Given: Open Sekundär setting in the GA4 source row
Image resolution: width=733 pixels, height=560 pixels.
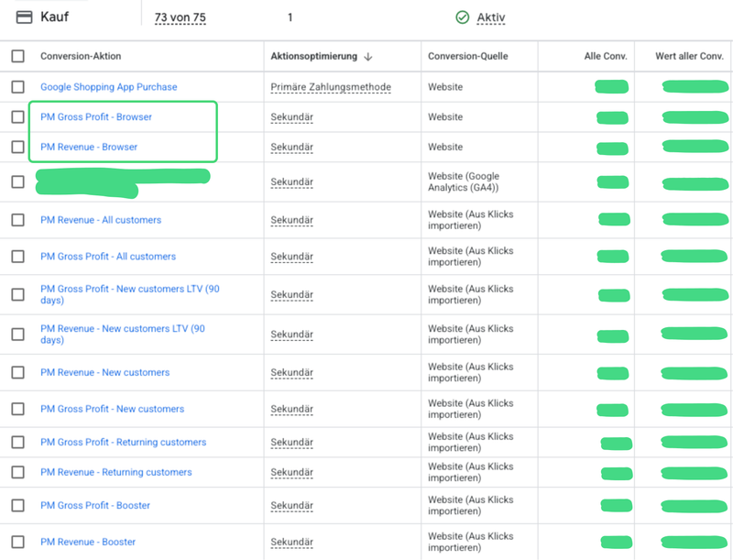Looking at the screenshot, I should (x=291, y=181).
